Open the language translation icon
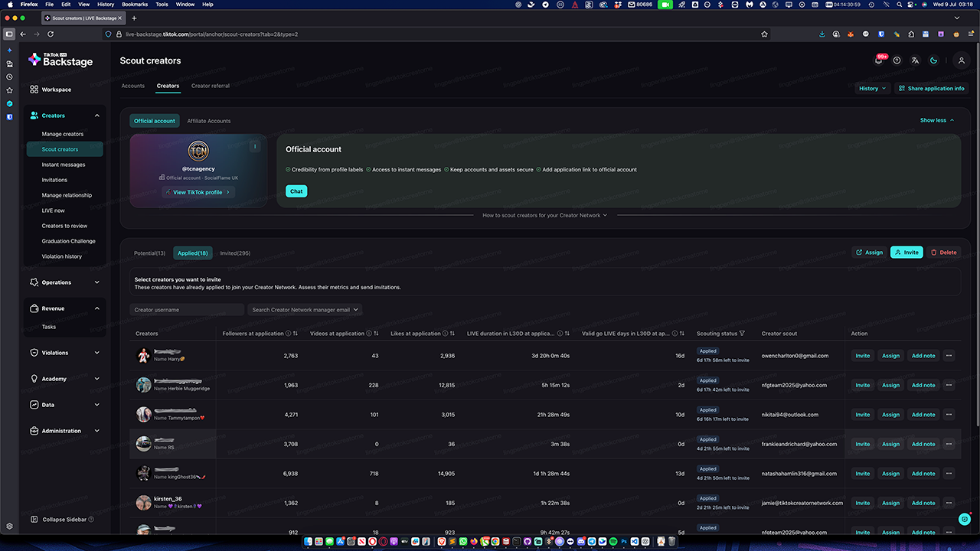980x551 pixels. point(915,61)
